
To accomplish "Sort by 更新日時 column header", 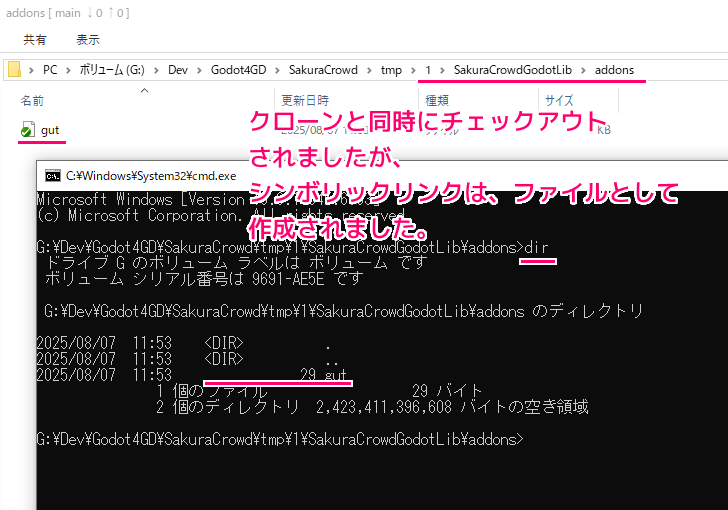I will pyautogui.click(x=304, y=101).
